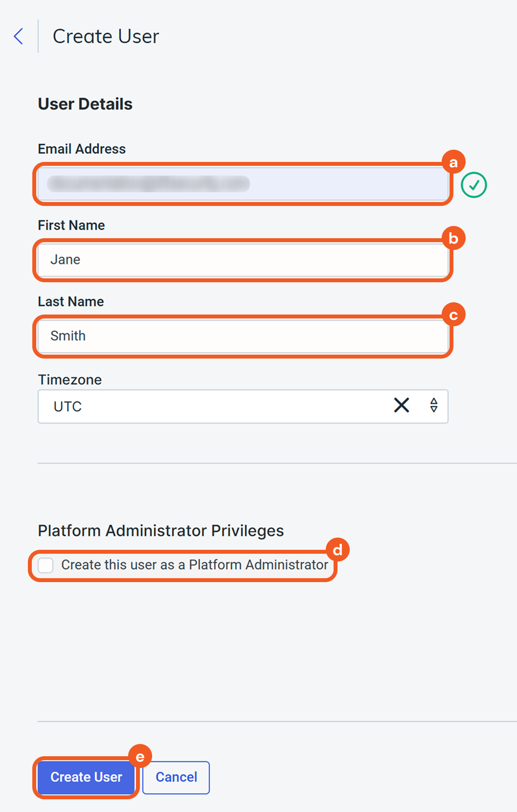Click the First Name field label
Viewport: 517px width, 812px height.
coord(71,225)
